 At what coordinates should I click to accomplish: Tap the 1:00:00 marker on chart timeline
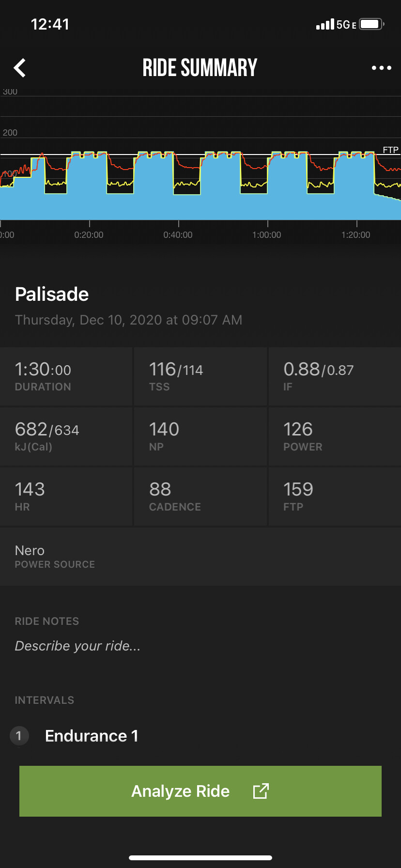[x=267, y=235]
